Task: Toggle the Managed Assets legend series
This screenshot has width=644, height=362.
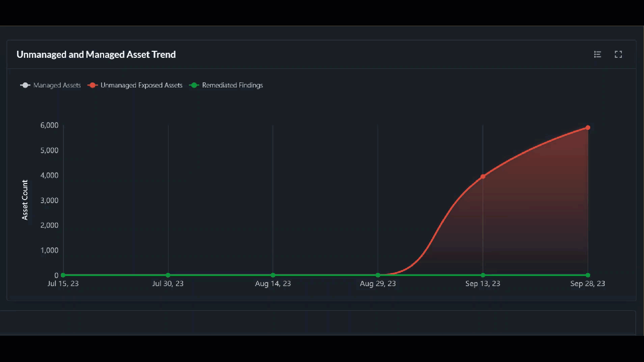Action: (x=50, y=85)
